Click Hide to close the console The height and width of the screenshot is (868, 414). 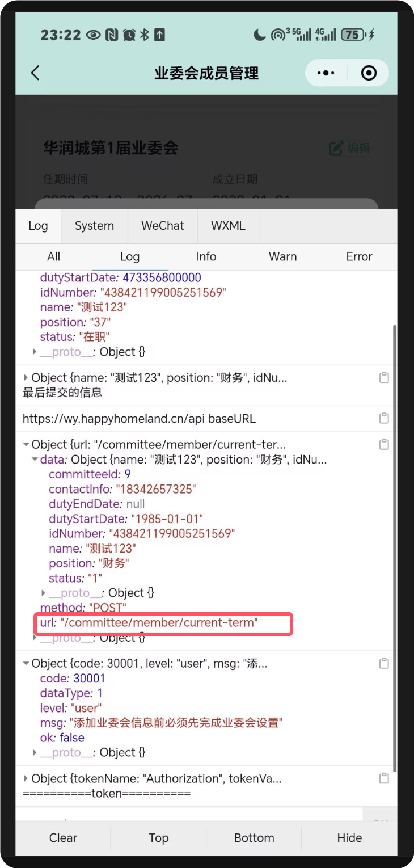[x=349, y=838]
